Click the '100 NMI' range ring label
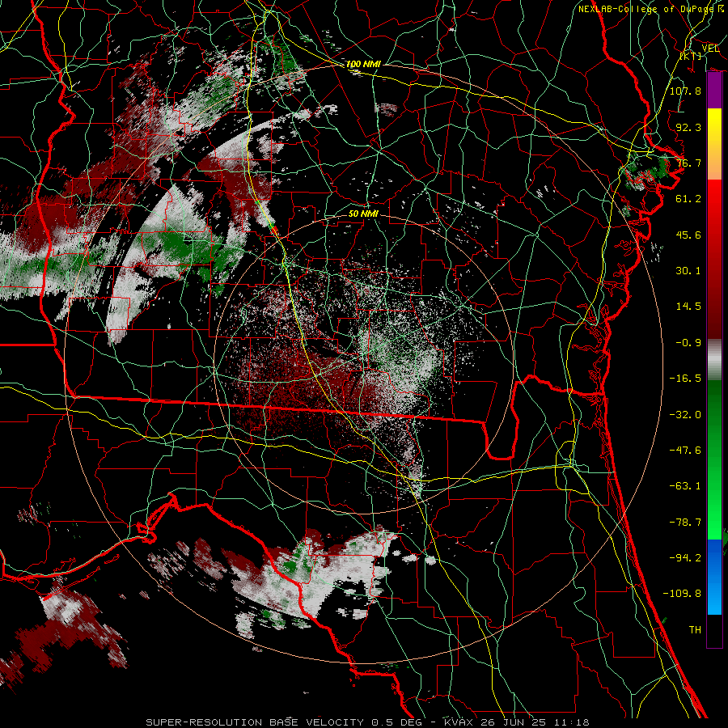 [x=363, y=64]
